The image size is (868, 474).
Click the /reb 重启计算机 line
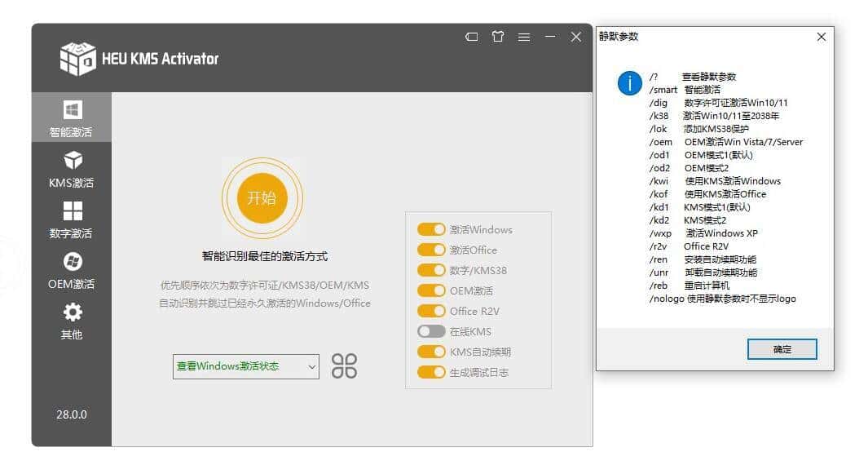(x=690, y=286)
